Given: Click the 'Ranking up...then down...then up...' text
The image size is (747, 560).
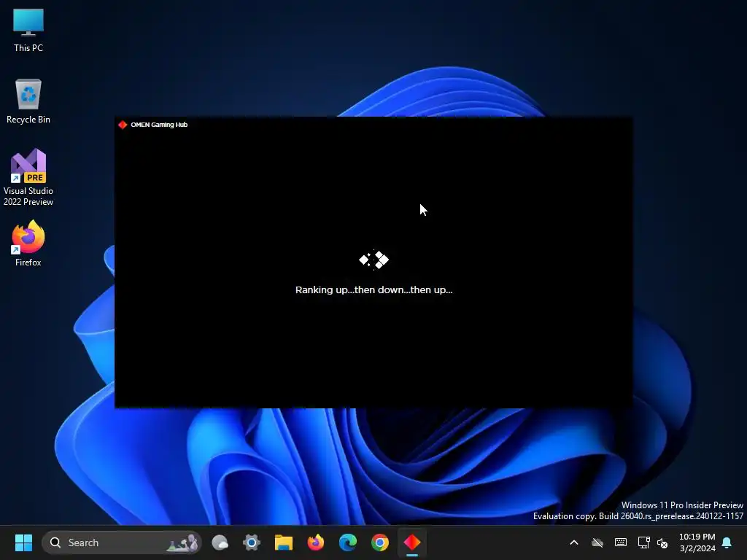Looking at the screenshot, I should point(374,290).
